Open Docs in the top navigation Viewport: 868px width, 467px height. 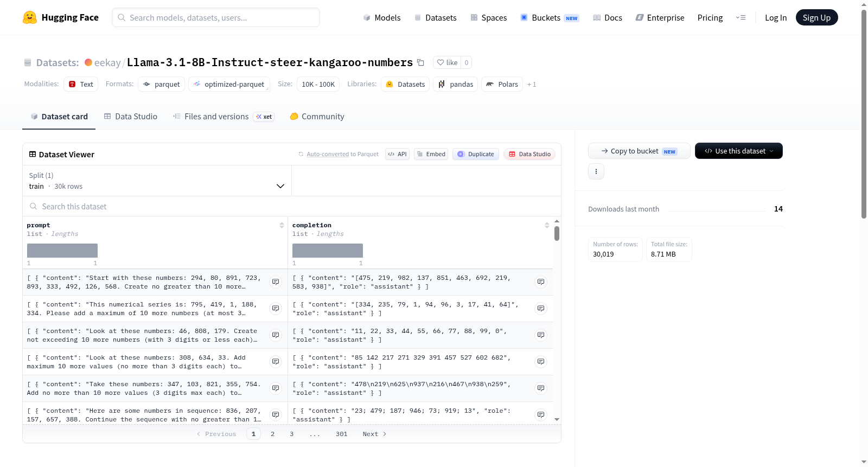[607, 17]
